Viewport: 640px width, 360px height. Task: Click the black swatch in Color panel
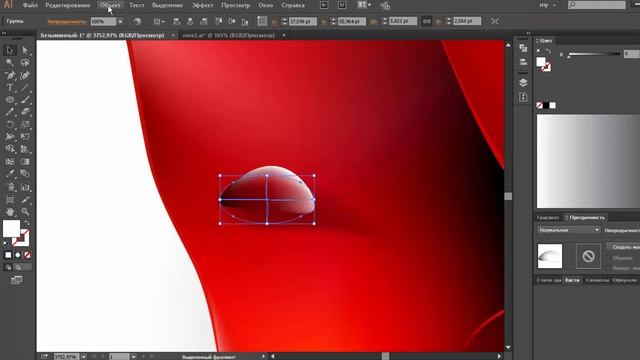pyautogui.click(x=546, y=106)
